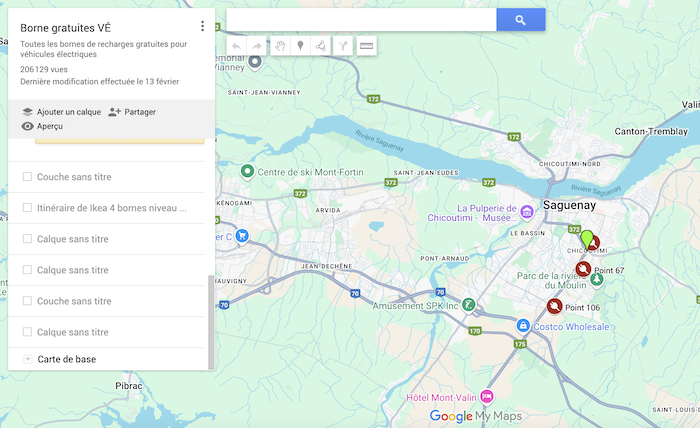The image size is (700, 428).
Task: Select the hand pan tool
Action: (281, 46)
